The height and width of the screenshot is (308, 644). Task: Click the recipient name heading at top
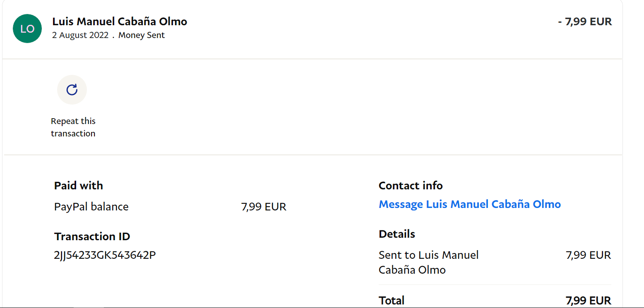pyautogui.click(x=120, y=21)
